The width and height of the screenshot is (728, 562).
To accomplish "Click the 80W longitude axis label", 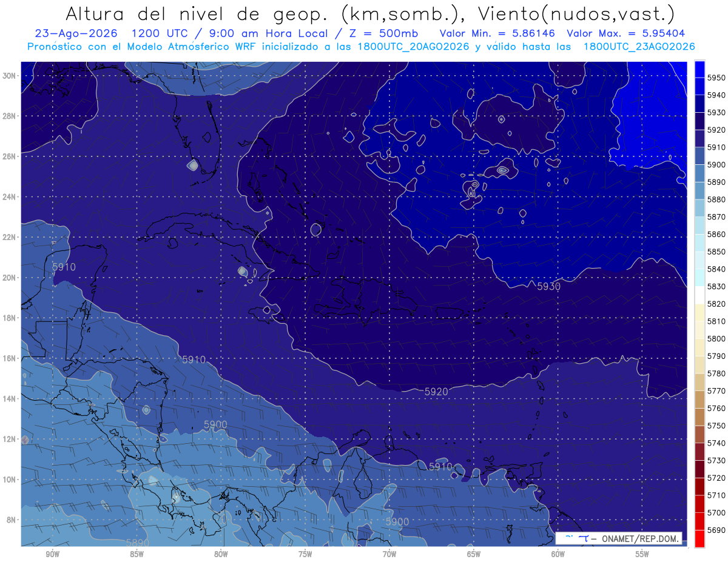I will pyautogui.click(x=221, y=554).
